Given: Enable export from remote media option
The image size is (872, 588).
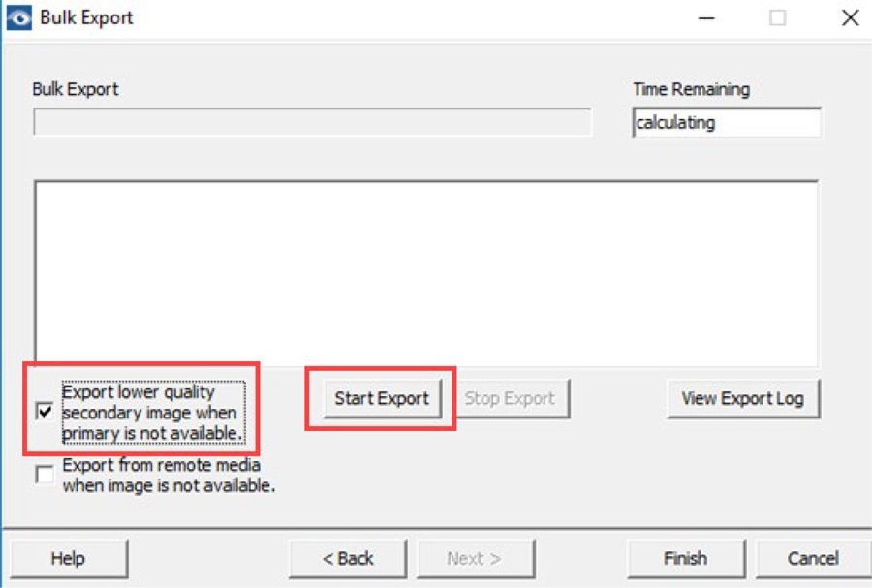Looking at the screenshot, I should (x=43, y=475).
